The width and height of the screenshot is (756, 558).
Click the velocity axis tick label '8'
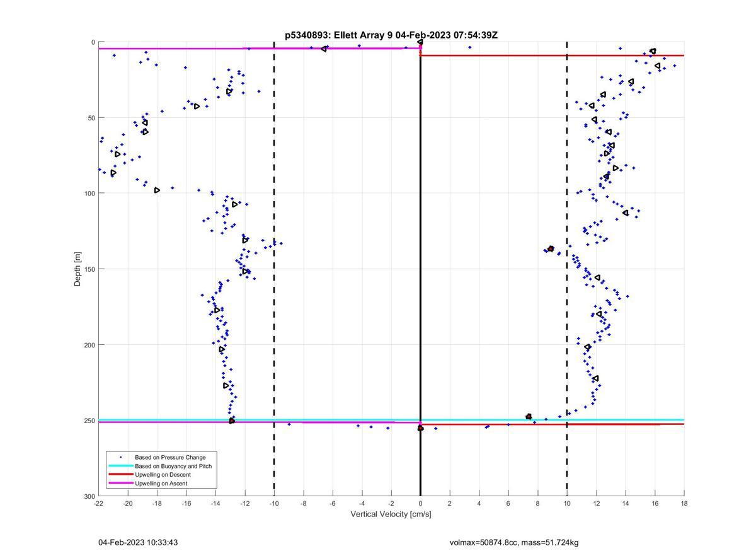click(538, 503)
